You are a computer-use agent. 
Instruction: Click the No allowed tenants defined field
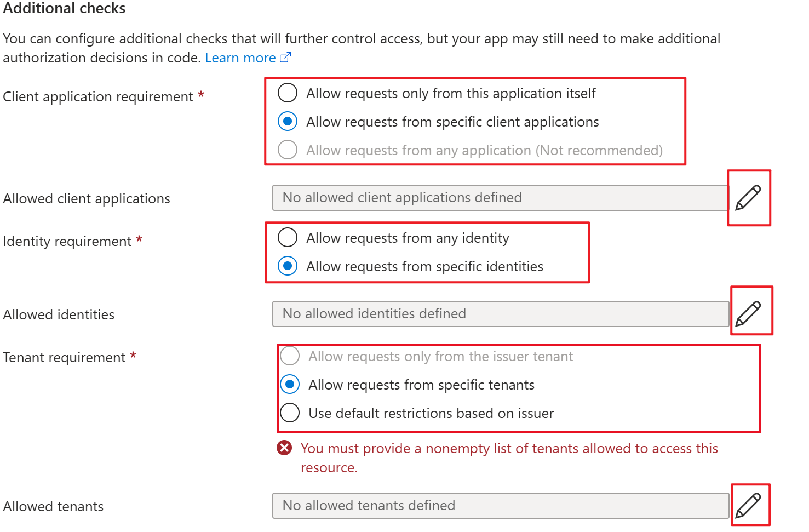(500, 505)
